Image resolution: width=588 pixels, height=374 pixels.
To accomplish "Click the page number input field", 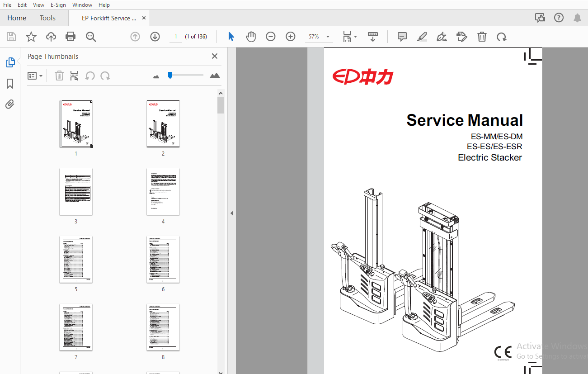I will point(175,37).
